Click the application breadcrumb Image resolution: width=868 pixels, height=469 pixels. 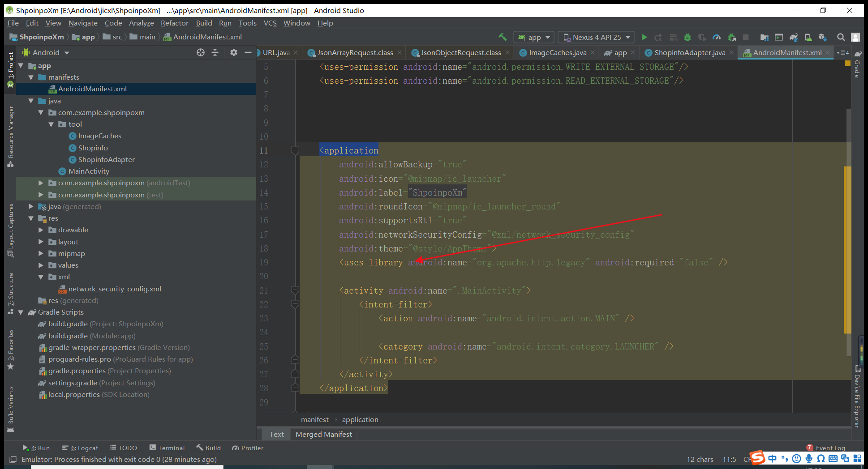point(360,420)
